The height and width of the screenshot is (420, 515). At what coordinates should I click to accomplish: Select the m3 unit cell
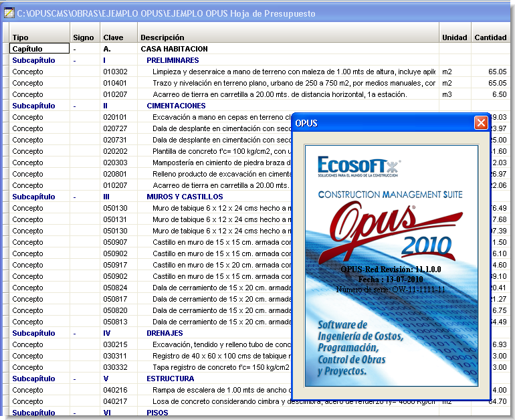(x=447, y=94)
